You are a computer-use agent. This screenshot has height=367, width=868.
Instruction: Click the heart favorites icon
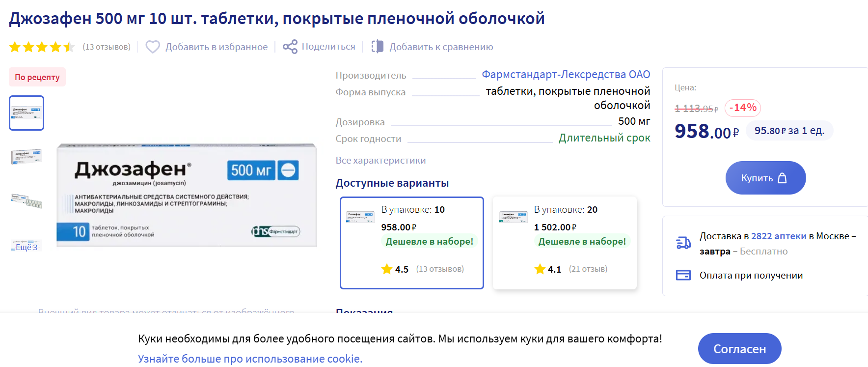(153, 47)
